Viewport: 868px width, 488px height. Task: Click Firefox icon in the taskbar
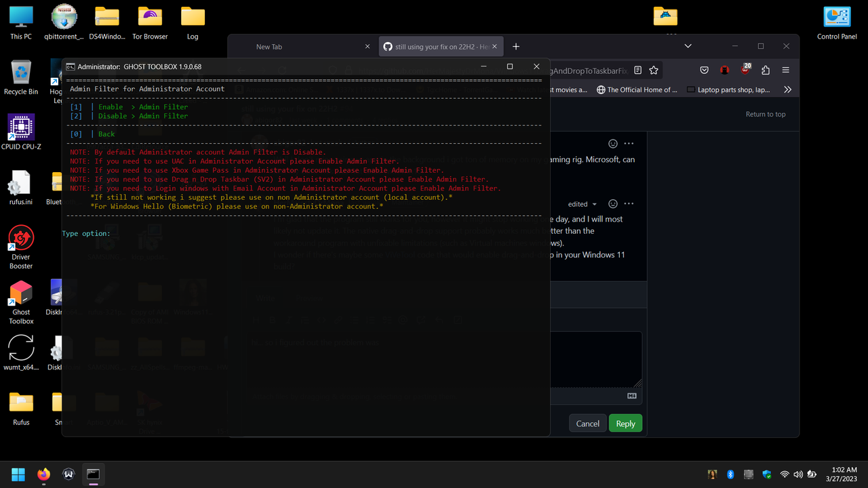(43, 474)
